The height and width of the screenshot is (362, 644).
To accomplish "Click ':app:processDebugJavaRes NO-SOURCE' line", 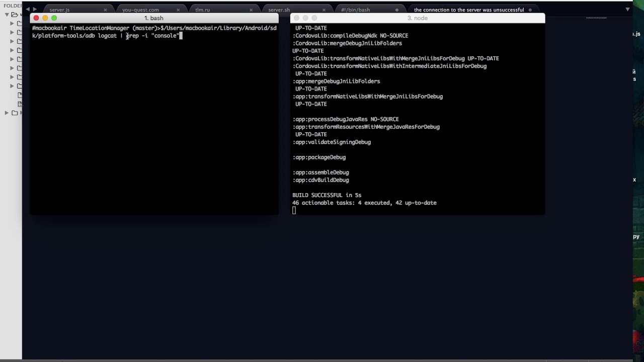I will tap(346, 119).
